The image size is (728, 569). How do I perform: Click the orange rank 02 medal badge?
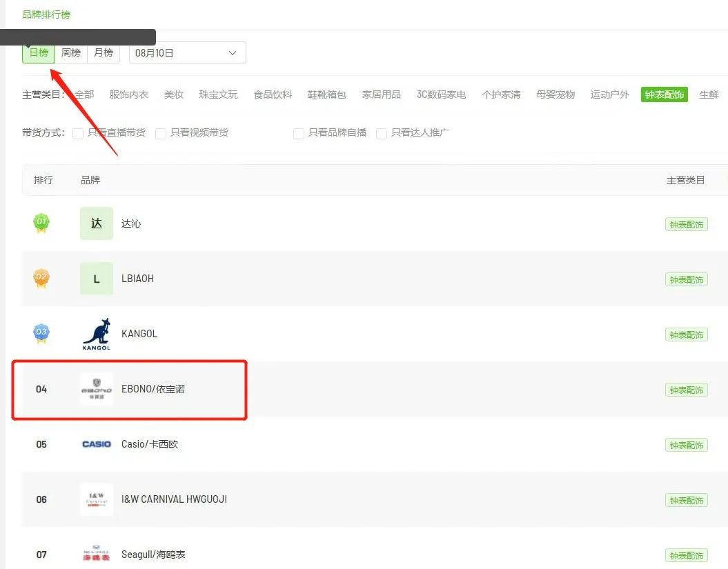(x=41, y=278)
